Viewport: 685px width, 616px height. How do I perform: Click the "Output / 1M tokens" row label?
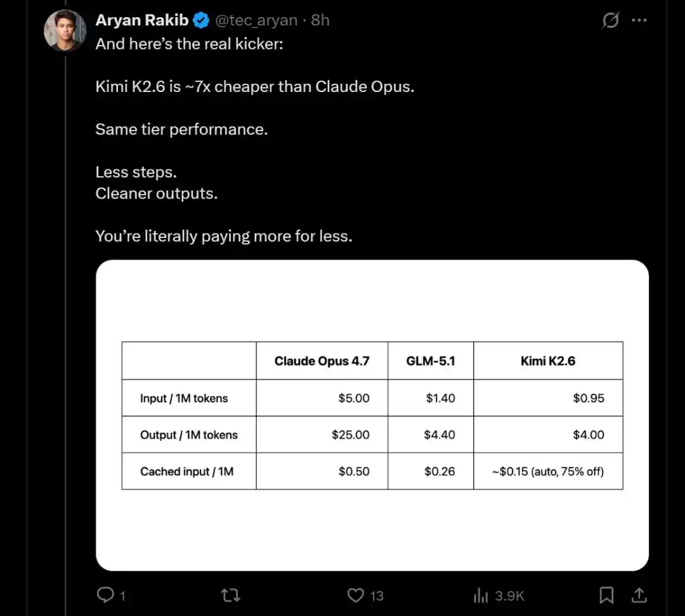pyautogui.click(x=188, y=435)
